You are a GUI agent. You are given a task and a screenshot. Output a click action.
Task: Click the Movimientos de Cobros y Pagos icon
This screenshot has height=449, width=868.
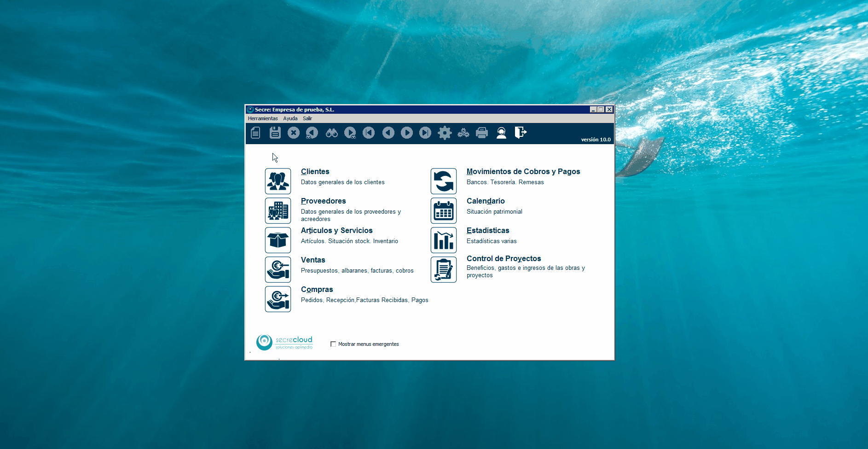pos(444,181)
